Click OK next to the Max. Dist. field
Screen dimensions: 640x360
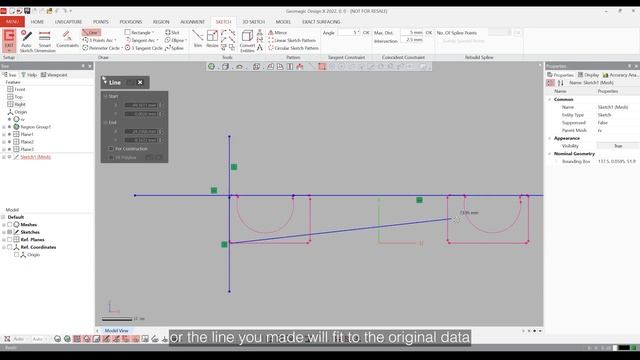(x=429, y=32)
